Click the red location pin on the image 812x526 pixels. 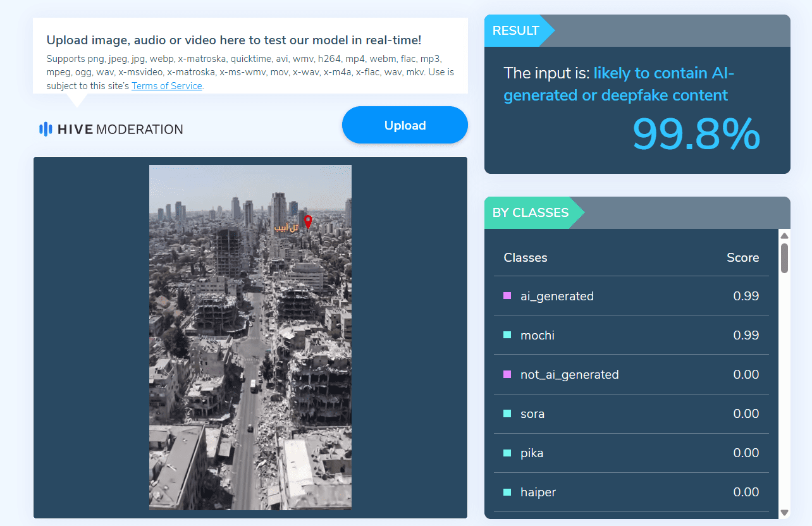(x=308, y=222)
